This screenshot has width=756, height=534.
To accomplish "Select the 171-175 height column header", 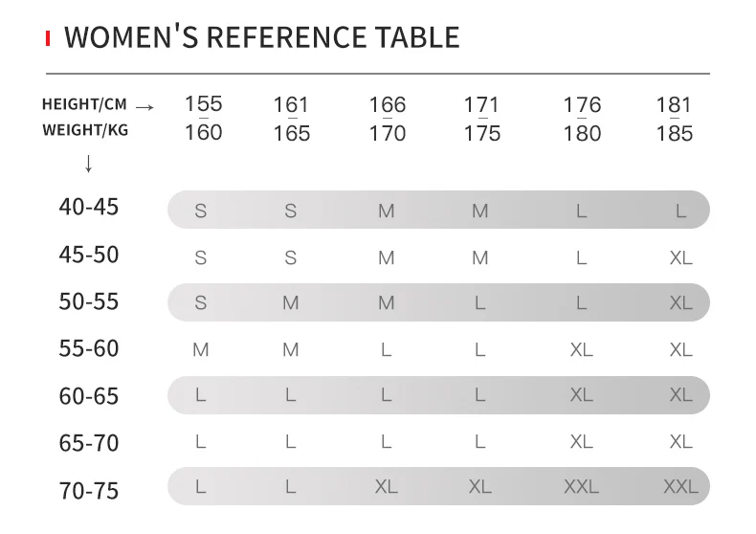I will pyautogui.click(x=481, y=119).
